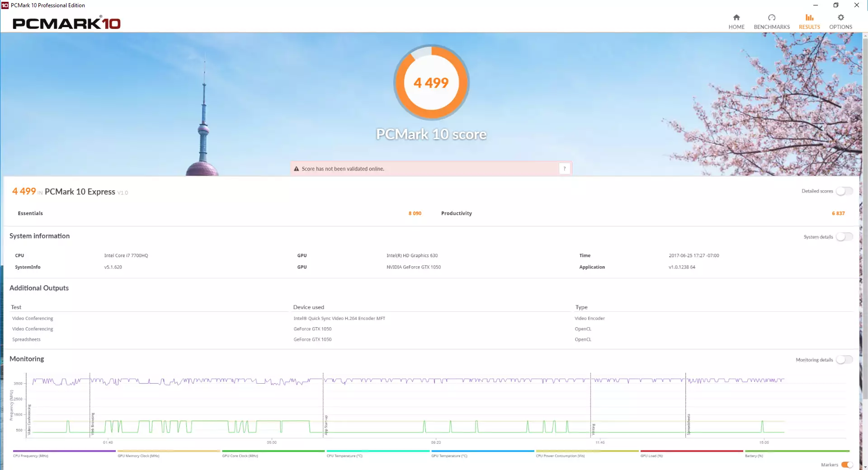Click the Time value 2017-06-25 17:27

tap(694, 256)
